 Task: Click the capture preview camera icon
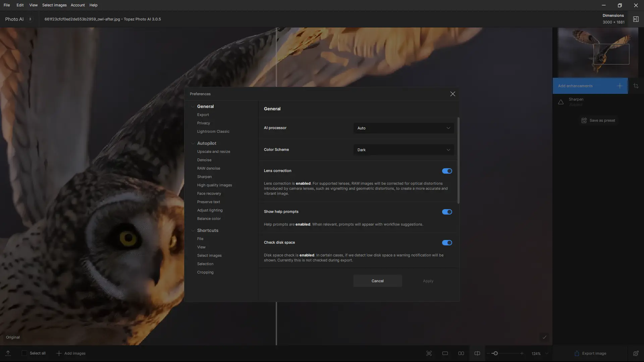pyautogui.click(x=429, y=353)
